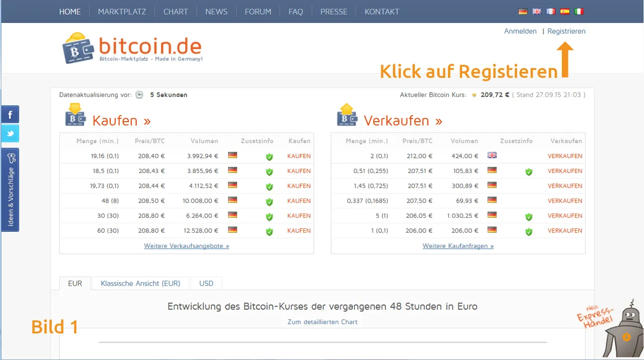
Task: Click the clock icon next to Datenaktualisierung
Action: click(x=139, y=95)
